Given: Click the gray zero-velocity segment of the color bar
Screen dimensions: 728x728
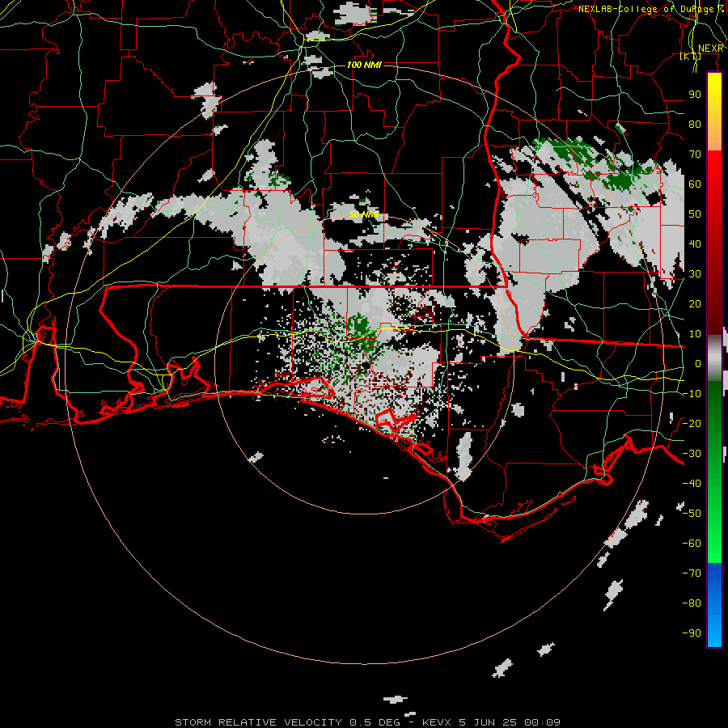Looking at the screenshot, I should (x=714, y=358).
